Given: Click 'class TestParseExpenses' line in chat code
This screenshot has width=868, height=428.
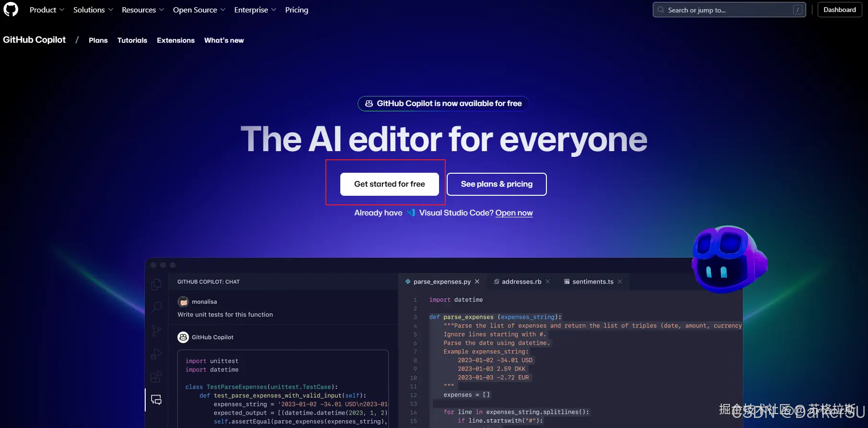Looking at the screenshot, I should (x=262, y=387).
